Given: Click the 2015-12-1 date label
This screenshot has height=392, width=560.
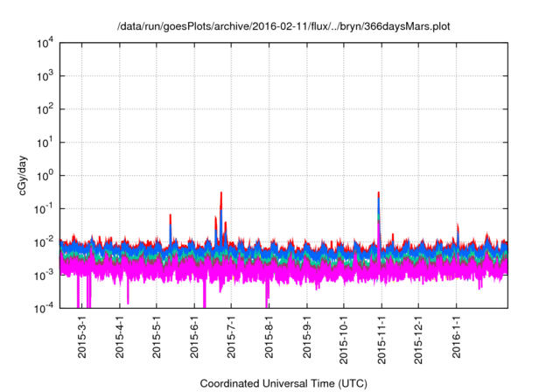Looking at the screenshot, I should (x=418, y=340).
